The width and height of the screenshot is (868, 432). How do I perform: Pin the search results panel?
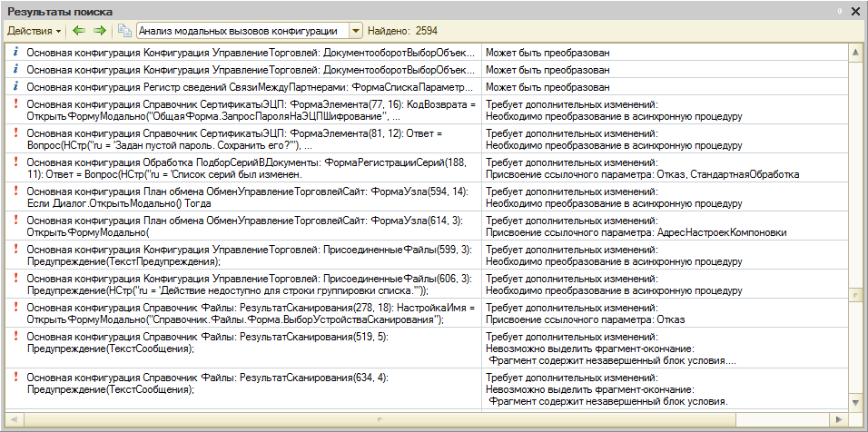[840, 11]
